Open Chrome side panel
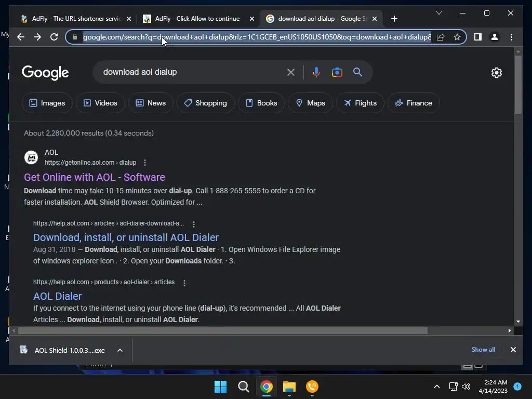Image resolution: width=532 pixels, height=399 pixels. pos(478,37)
